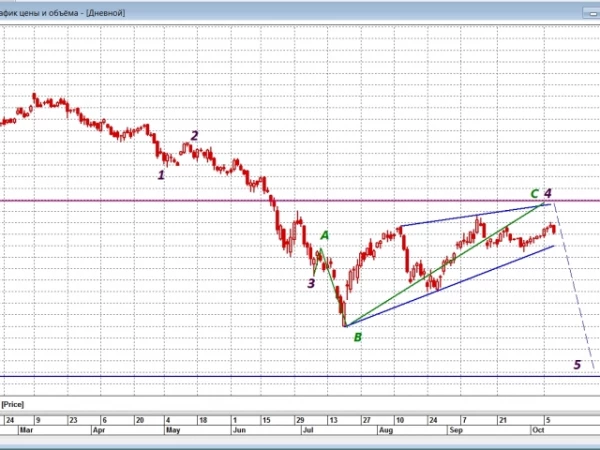Click the green trend line from B to C

[x=444, y=265]
